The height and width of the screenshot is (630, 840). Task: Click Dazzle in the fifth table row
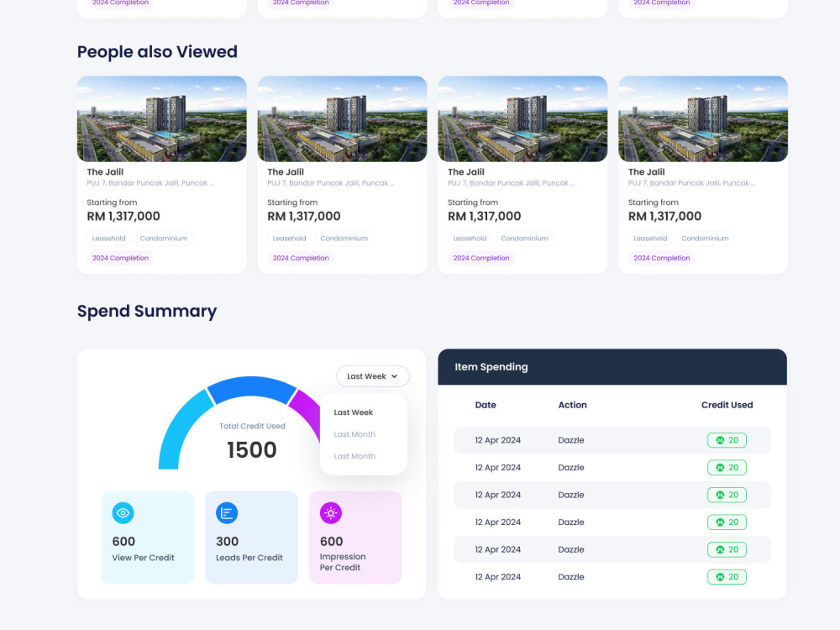[571, 549]
